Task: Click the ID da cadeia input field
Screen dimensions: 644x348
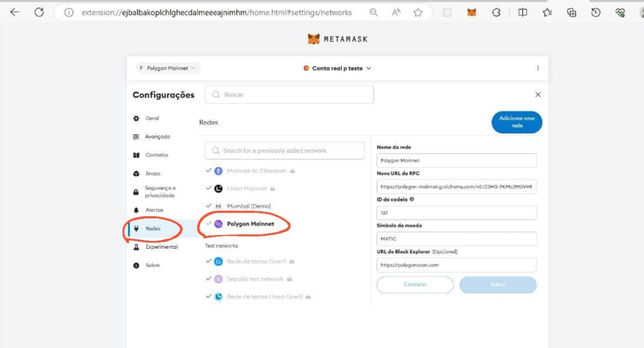Action: [x=457, y=212]
